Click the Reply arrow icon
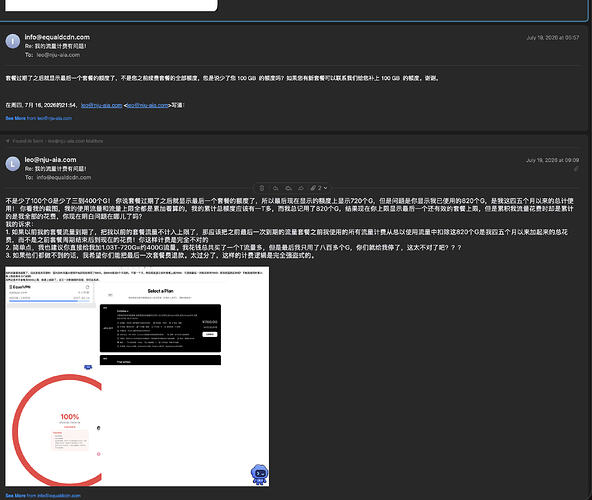The height and width of the screenshot is (500, 592). [x=276, y=188]
